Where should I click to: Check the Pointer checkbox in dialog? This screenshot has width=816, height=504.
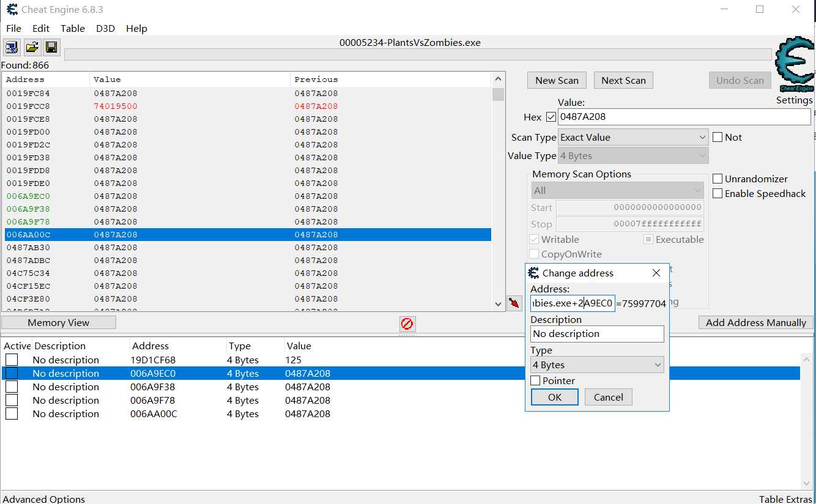[535, 380]
